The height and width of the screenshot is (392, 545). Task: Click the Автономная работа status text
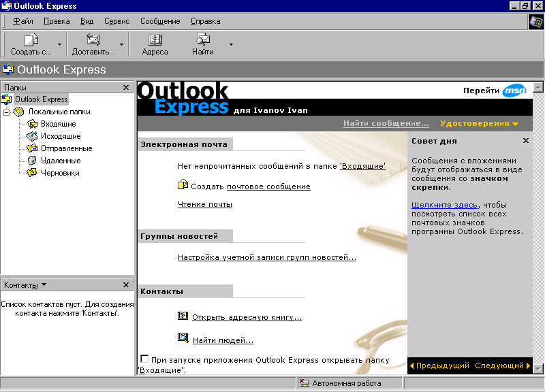click(347, 383)
